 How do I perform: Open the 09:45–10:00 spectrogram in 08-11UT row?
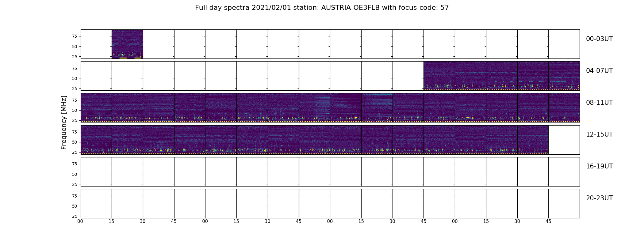coord(315,108)
